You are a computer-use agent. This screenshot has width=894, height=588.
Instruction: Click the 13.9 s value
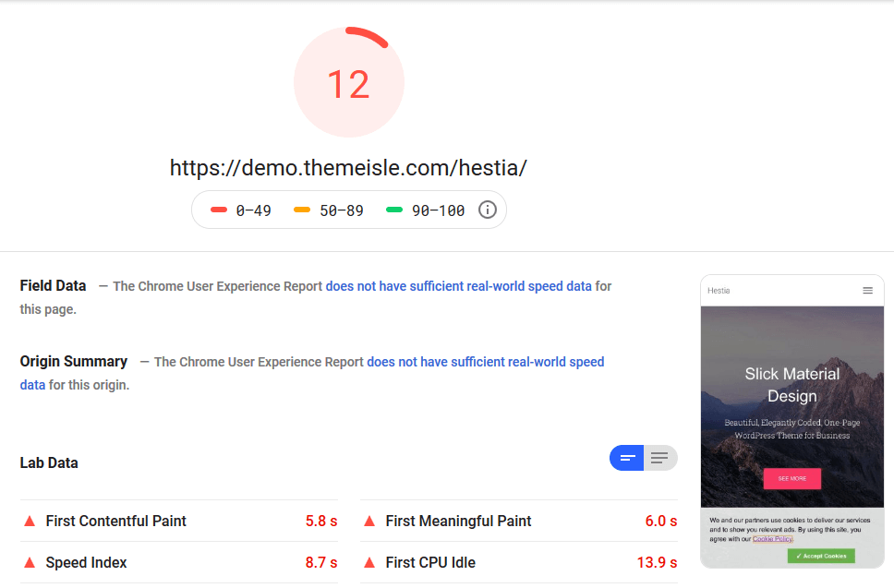coord(657,562)
